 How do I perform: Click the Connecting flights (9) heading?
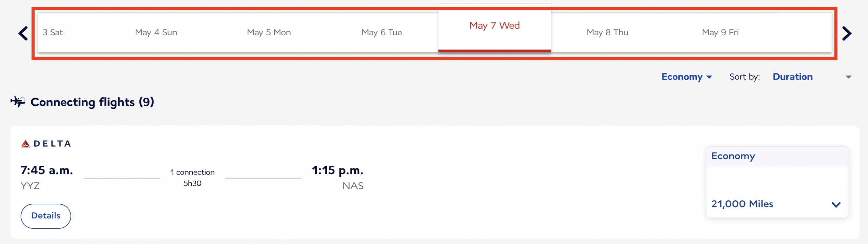[92, 102]
